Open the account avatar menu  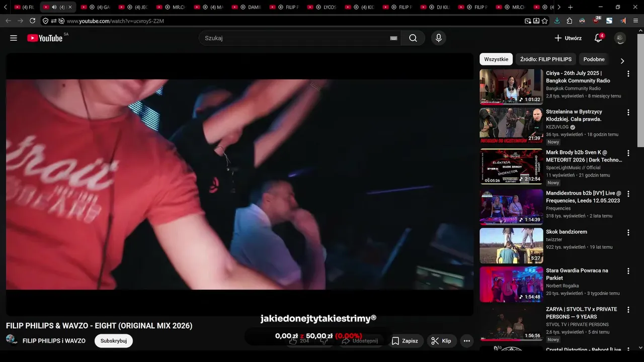(x=620, y=38)
